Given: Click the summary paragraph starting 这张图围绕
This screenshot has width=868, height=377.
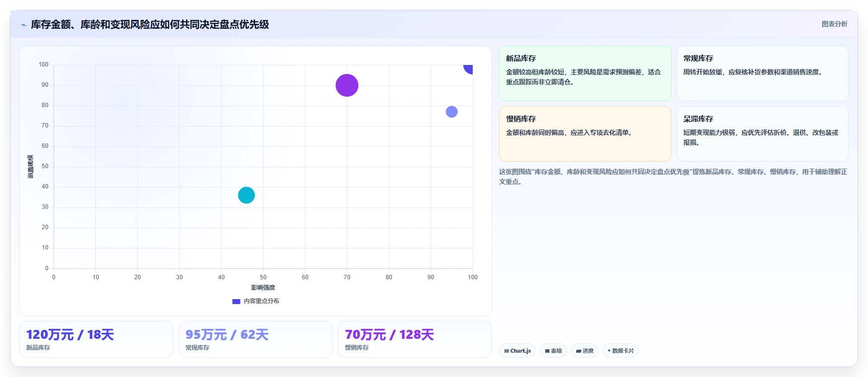Looking at the screenshot, I should click(x=673, y=177).
